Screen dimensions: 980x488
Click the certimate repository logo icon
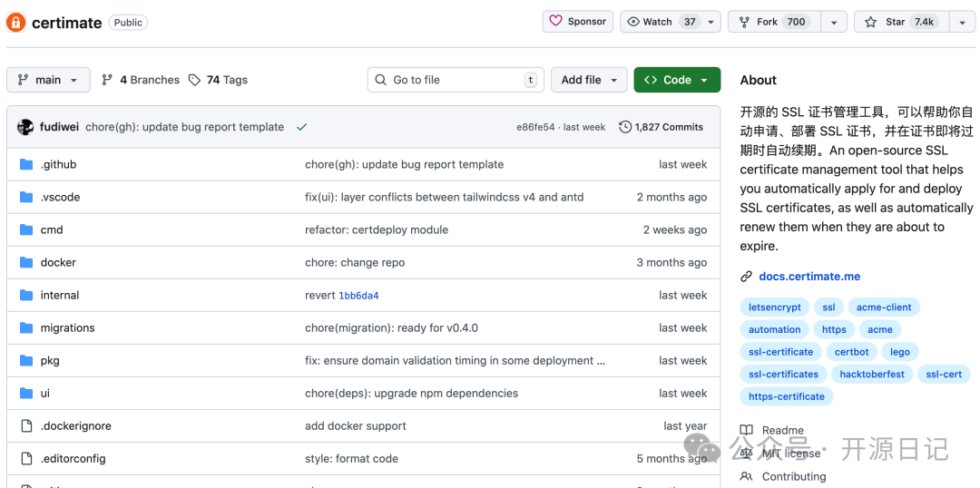pyautogui.click(x=16, y=23)
